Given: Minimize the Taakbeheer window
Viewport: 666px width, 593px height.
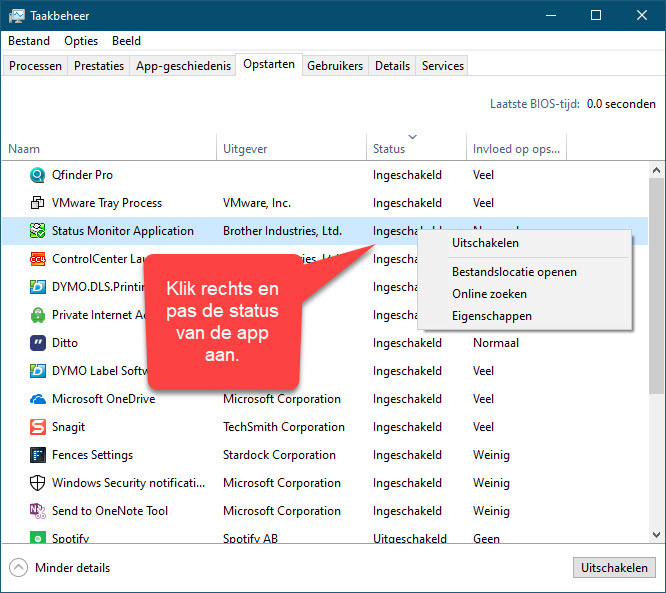Looking at the screenshot, I should (551, 16).
